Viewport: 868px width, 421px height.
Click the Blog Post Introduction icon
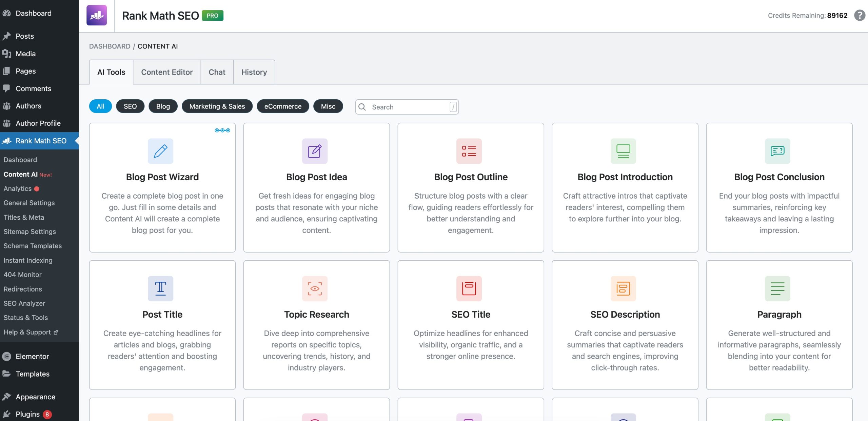coord(624,151)
